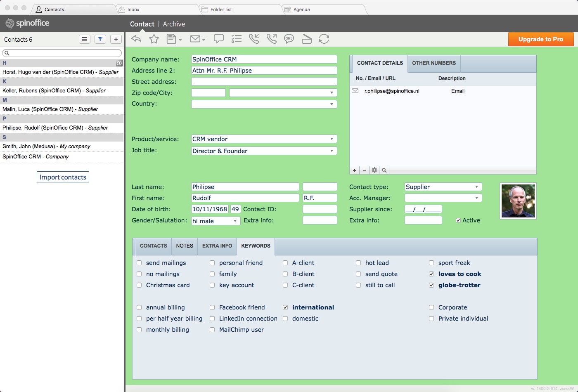578x392 pixels.
Task: Open the NOTES tab
Action: [x=185, y=246]
